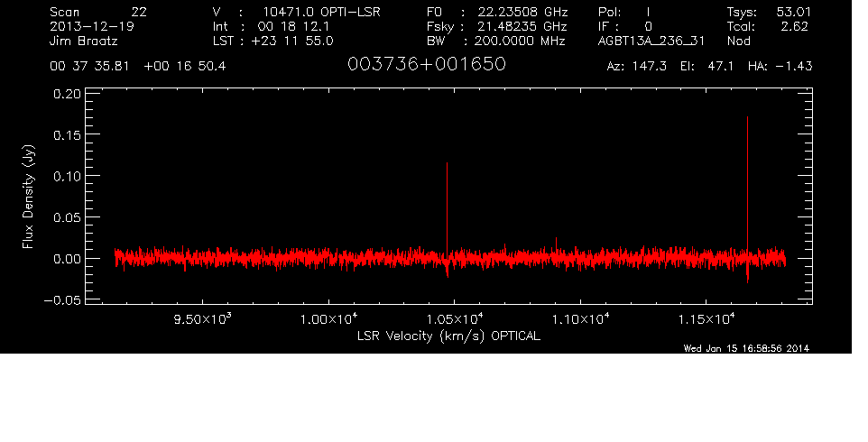Click the Pol: I label
Viewport: 868px width, 442px height.
point(623,12)
